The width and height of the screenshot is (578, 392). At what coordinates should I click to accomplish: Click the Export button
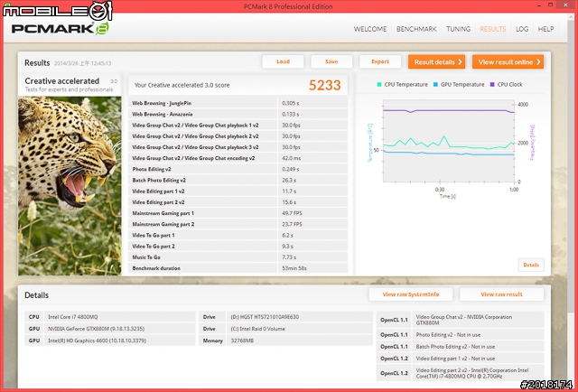(x=380, y=61)
